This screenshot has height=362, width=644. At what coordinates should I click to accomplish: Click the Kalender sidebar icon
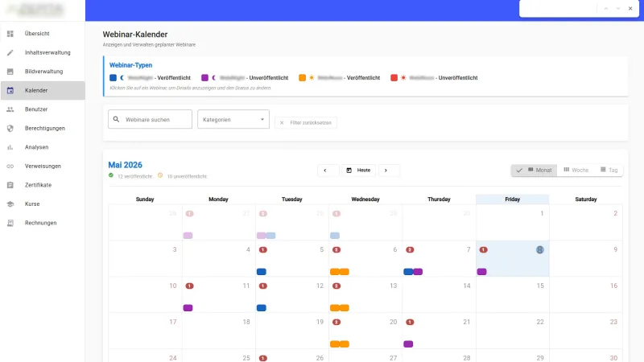(10, 90)
